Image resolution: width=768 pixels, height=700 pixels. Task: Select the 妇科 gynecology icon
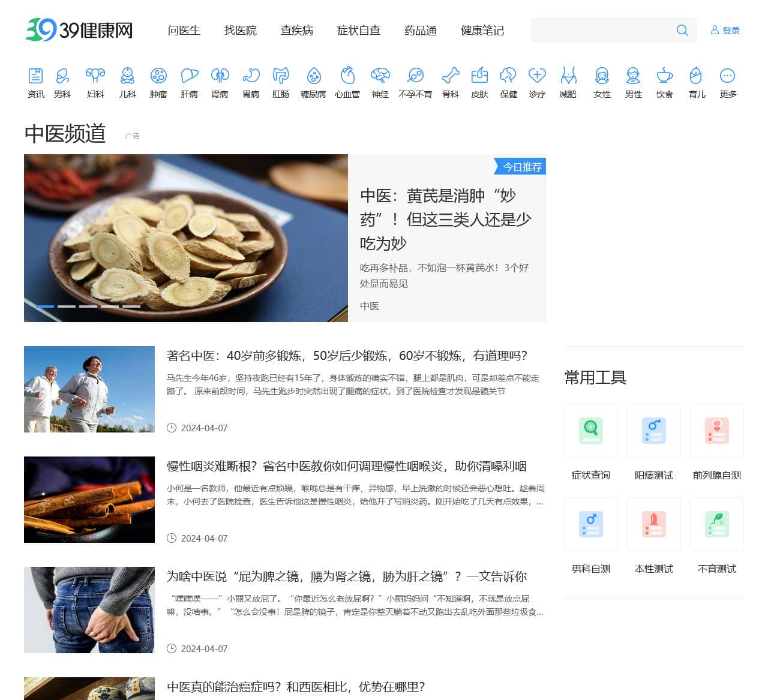(x=95, y=76)
